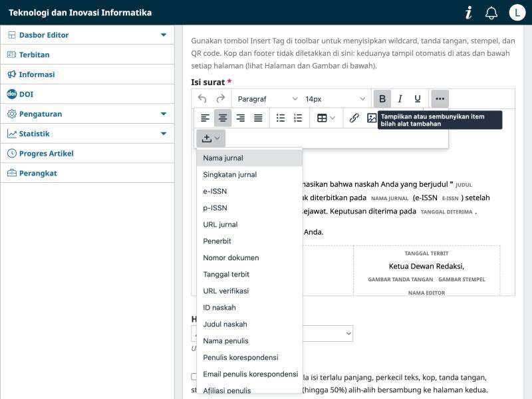The image size is (532, 399).
Task: Click the GAMBAR STEMPEL placeholder
Action: click(462, 279)
